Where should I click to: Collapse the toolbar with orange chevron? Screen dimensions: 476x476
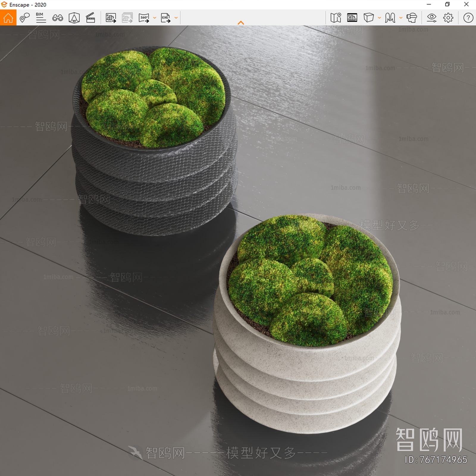click(x=241, y=23)
